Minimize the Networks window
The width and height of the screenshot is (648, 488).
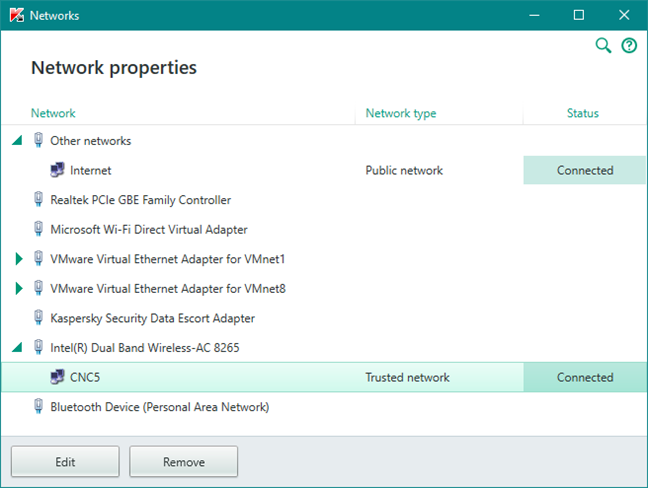534,15
